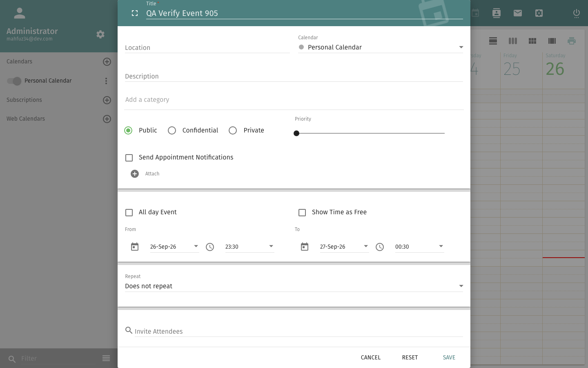Click the Administrator user name
This screenshot has height=368, width=588.
coord(32,31)
